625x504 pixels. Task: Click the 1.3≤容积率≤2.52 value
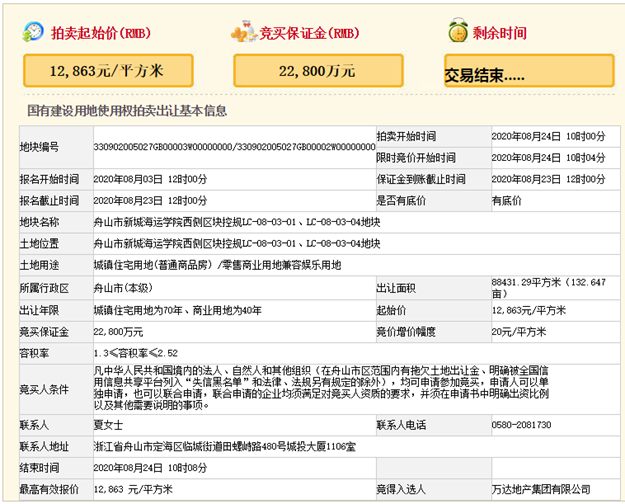pyautogui.click(x=136, y=354)
